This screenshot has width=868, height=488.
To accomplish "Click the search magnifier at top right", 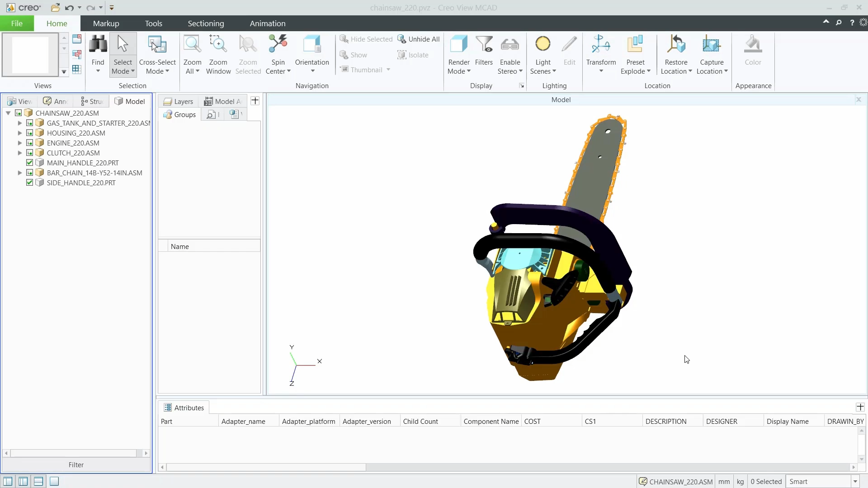I will pyautogui.click(x=839, y=23).
